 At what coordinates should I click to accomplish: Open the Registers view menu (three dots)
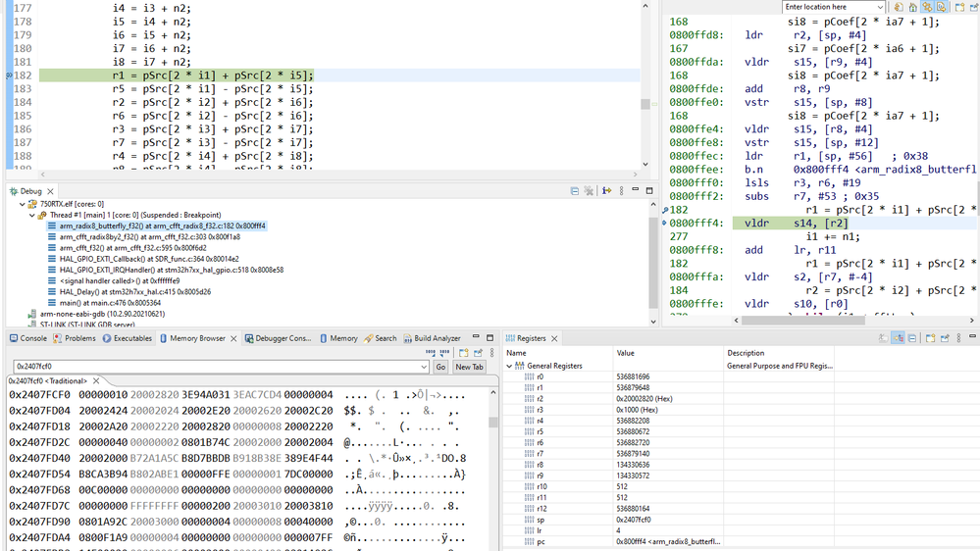click(958, 338)
